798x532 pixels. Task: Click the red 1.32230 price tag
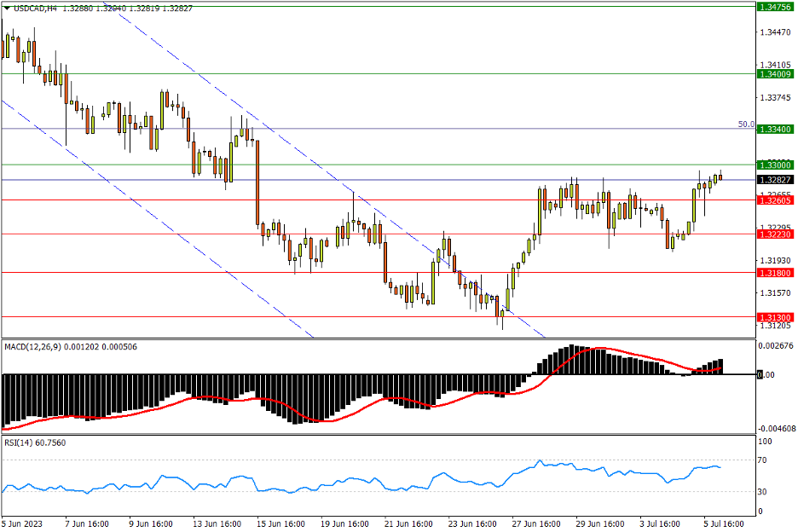tap(775, 234)
